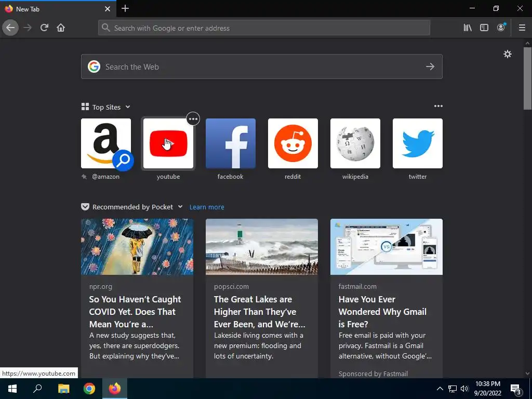The image size is (532, 399).
Task: Open the Windows notification center
Action: [516, 390]
